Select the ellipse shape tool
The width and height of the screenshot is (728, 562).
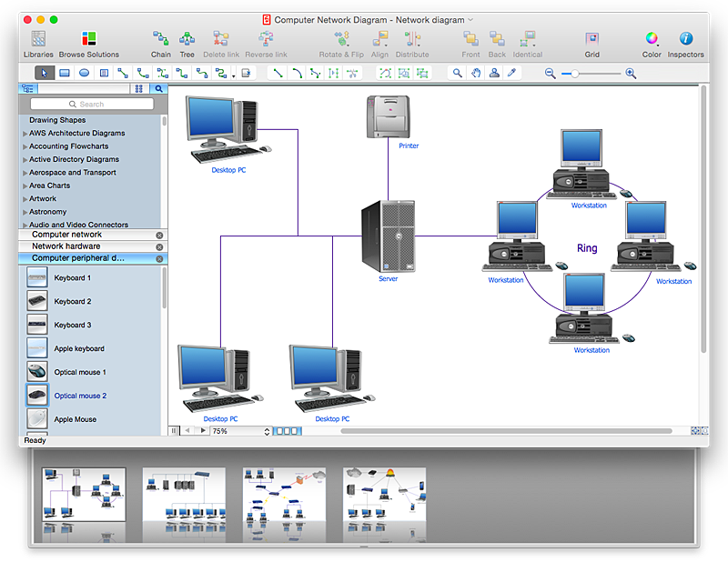coord(84,73)
